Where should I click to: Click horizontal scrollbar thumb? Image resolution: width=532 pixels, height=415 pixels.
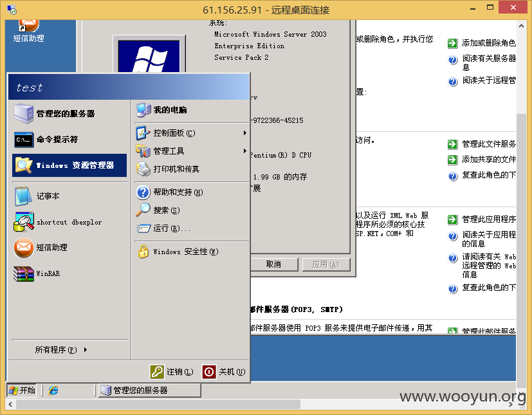(158, 404)
